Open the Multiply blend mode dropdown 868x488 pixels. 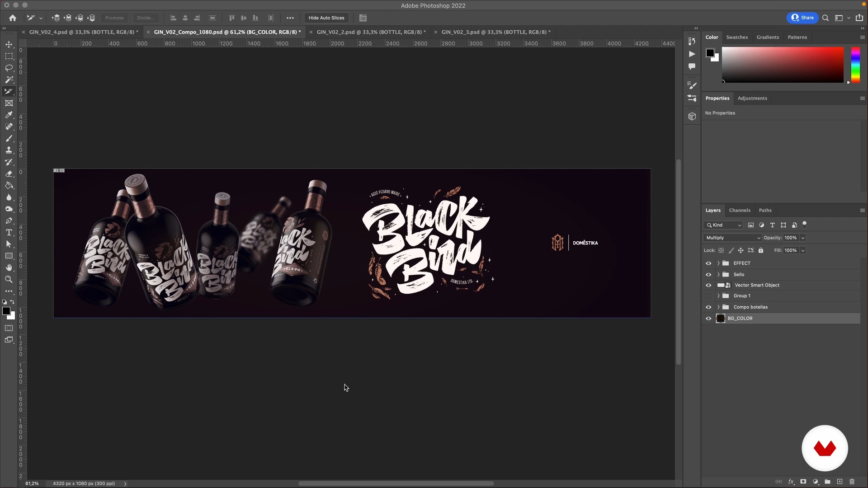pos(732,238)
